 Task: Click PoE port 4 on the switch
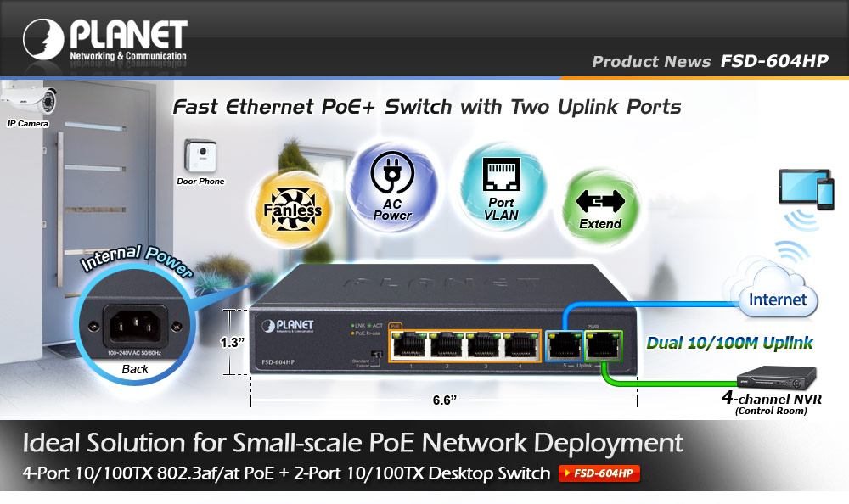click(x=520, y=346)
